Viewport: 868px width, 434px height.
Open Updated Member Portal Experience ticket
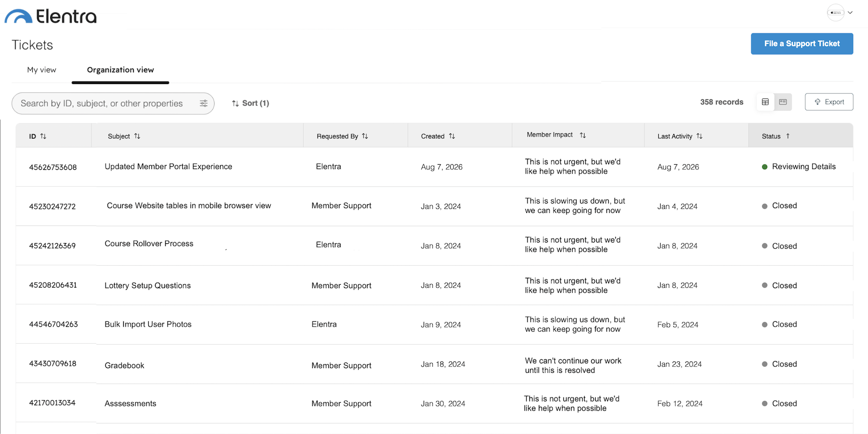click(168, 166)
